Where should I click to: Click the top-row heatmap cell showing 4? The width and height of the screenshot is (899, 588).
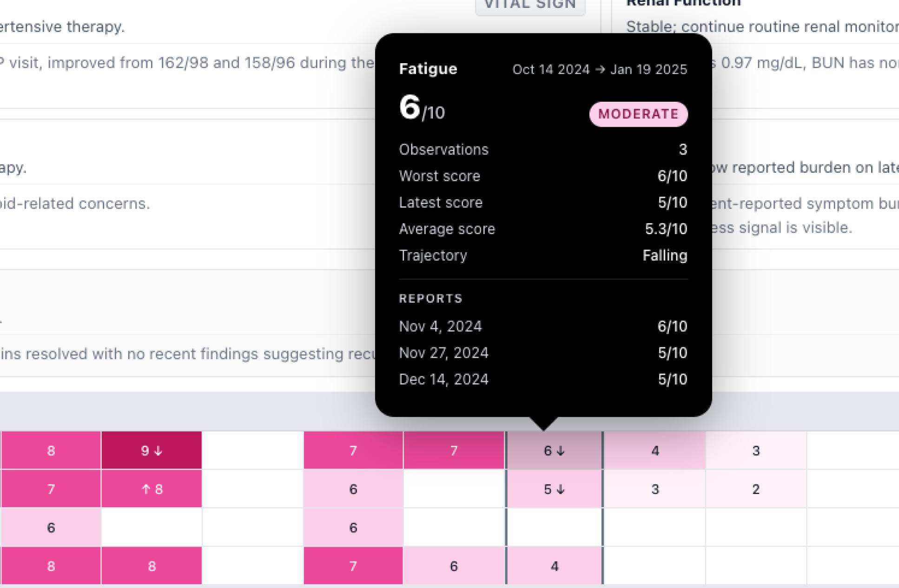pos(655,451)
